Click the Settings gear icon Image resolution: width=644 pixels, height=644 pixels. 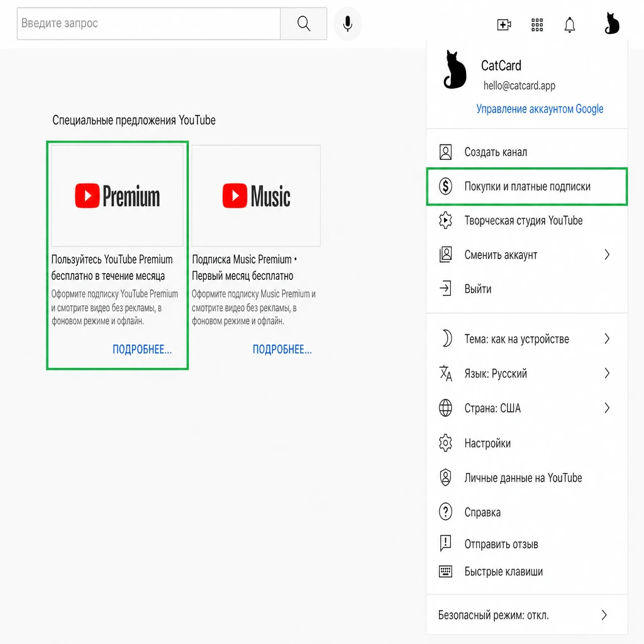pyautogui.click(x=446, y=443)
